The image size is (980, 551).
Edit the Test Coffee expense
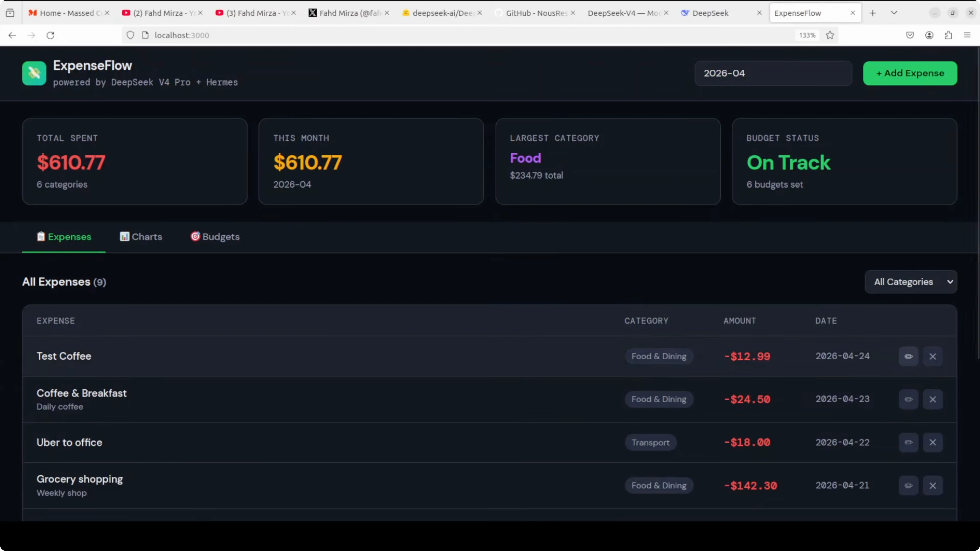(x=908, y=356)
